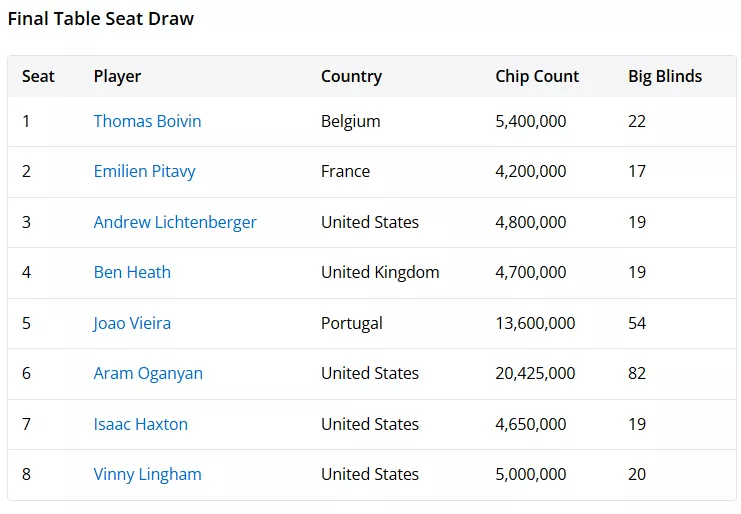
Task: Select the Belgium country cell
Action: click(351, 121)
